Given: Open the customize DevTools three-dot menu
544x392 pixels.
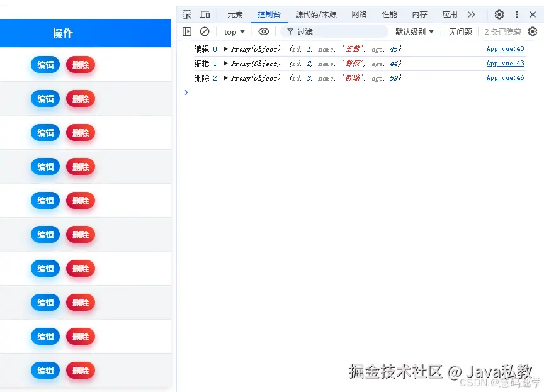Looking at the screenshot, I should tap(516, 14).
